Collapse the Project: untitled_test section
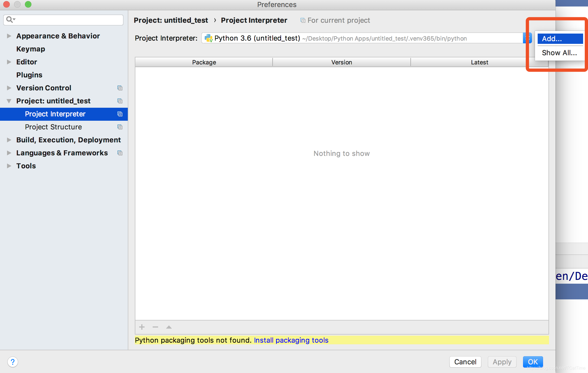 (x=9, y=101)
